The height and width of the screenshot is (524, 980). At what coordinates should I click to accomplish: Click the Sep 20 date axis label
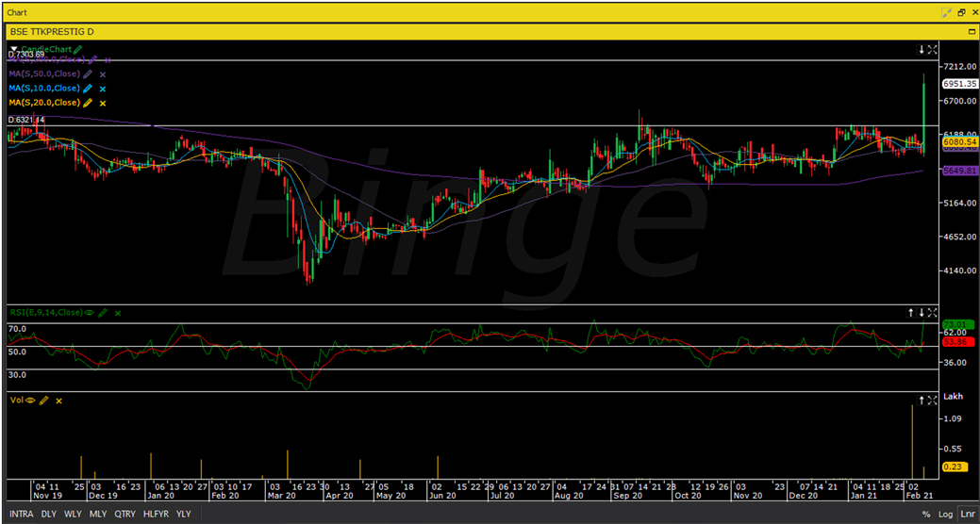[627, 496]
